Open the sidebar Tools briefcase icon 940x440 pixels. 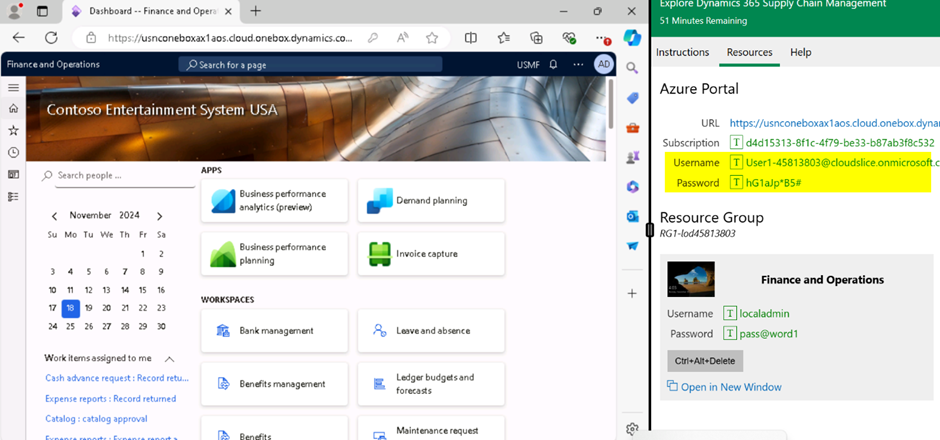click(x=632, y=128)
